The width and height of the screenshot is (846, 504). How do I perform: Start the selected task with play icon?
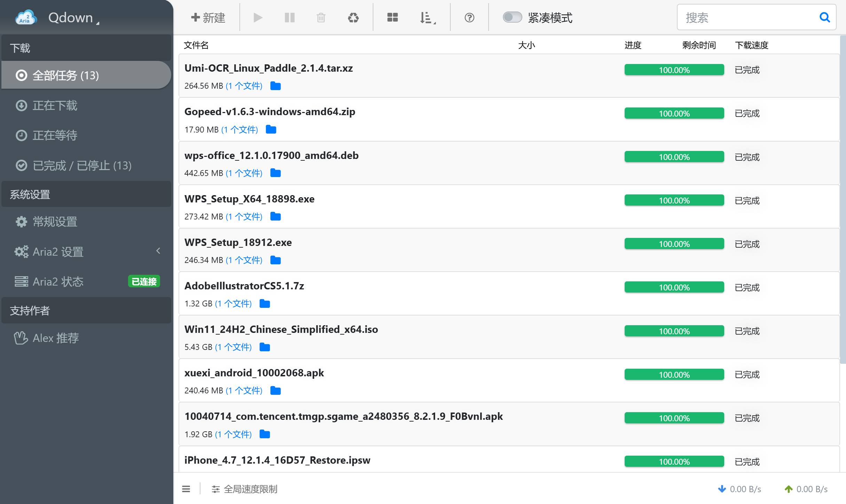click(258, 17)
